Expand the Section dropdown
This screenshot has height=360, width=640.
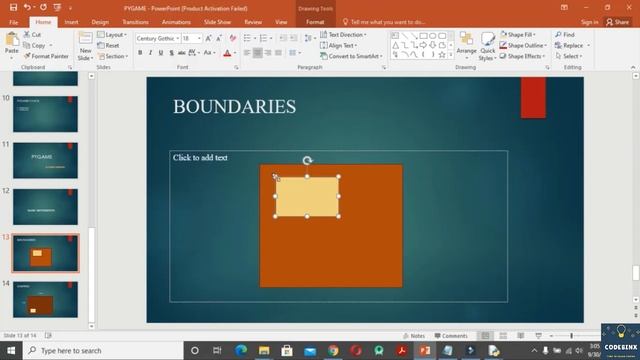[x=113, y=56]
